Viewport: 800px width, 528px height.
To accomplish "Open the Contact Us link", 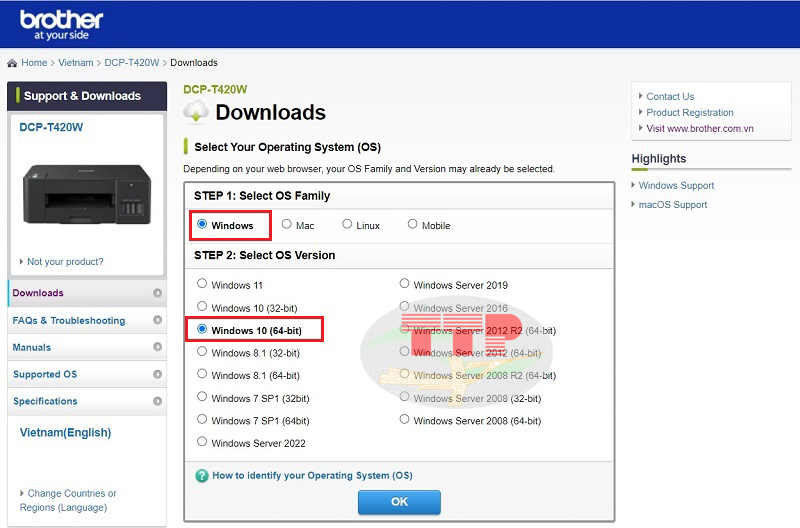I will tap(670, 96).
